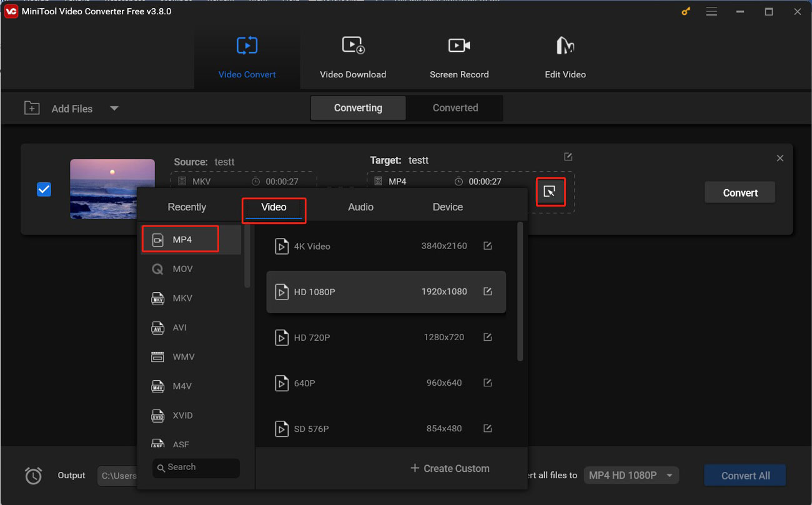This screenshot has width=812, height=505.
Task: Click the Convert button
Action: click(x=740, y=193)
